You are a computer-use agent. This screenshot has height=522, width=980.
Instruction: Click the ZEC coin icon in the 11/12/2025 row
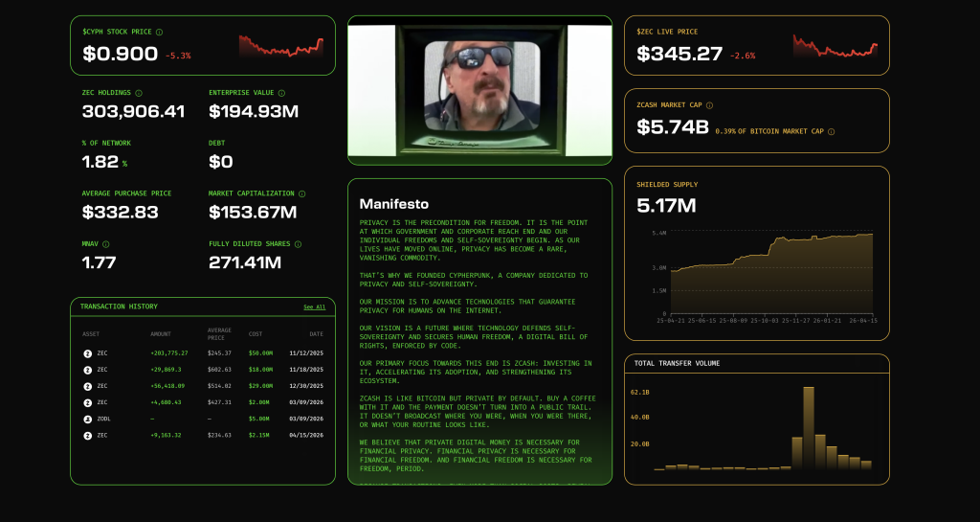(87, 353)
